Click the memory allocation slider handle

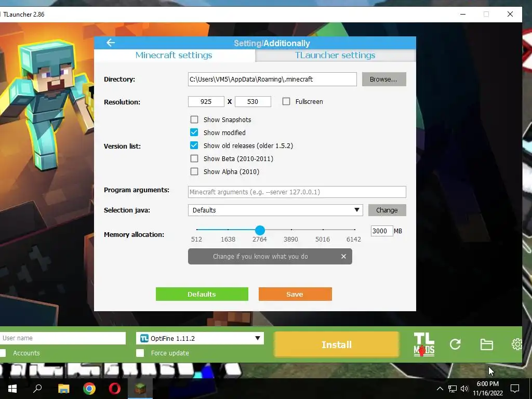pos(260,230)
